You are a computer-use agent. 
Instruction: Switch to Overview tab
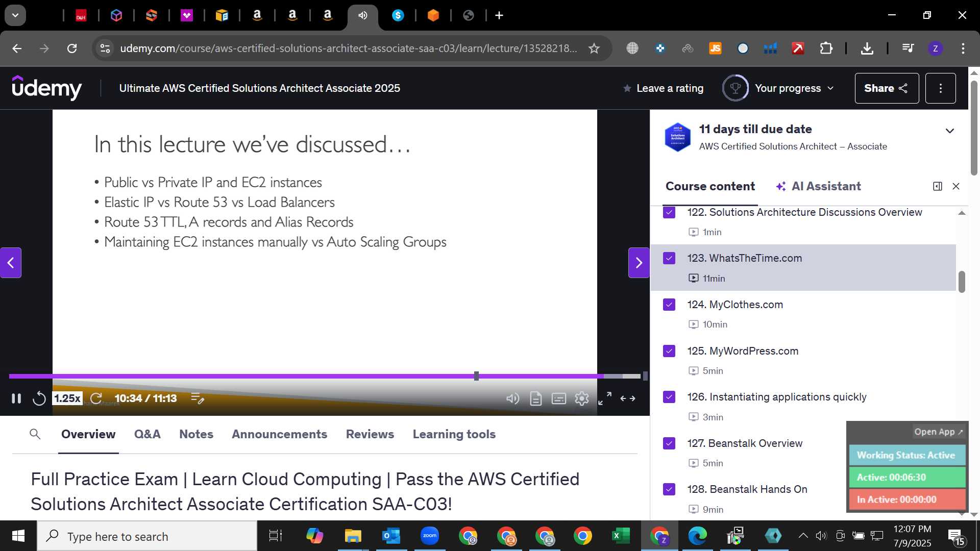click(x=88, y=434)
